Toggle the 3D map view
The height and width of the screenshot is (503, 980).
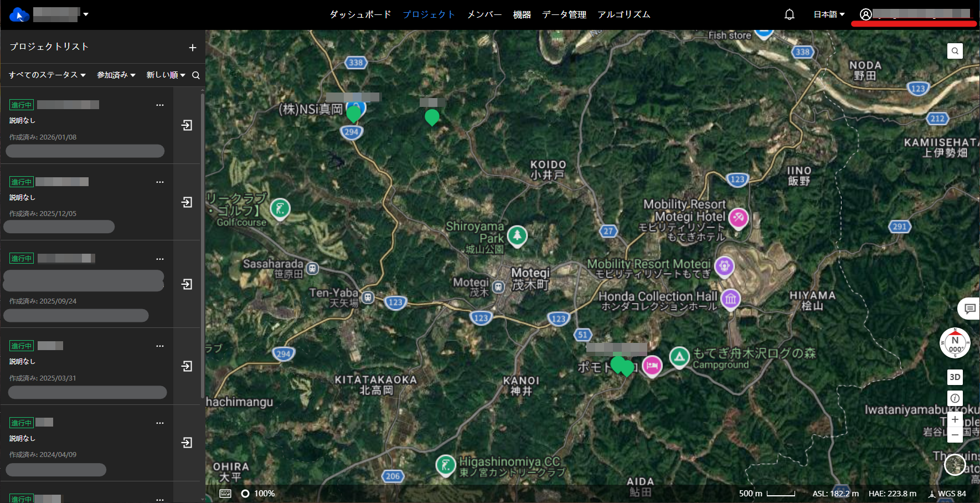click(x=955, y=377)
